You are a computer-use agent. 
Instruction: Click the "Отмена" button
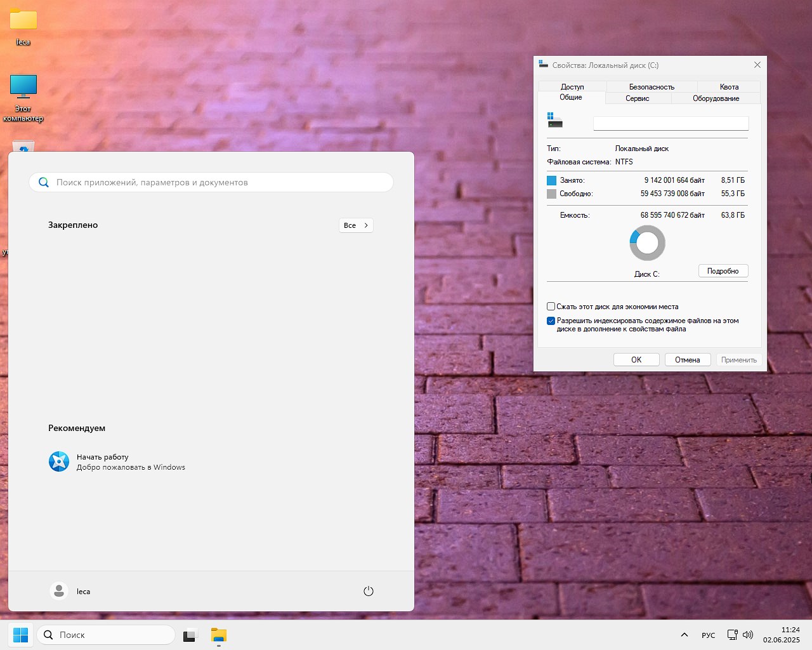[688, 360]
